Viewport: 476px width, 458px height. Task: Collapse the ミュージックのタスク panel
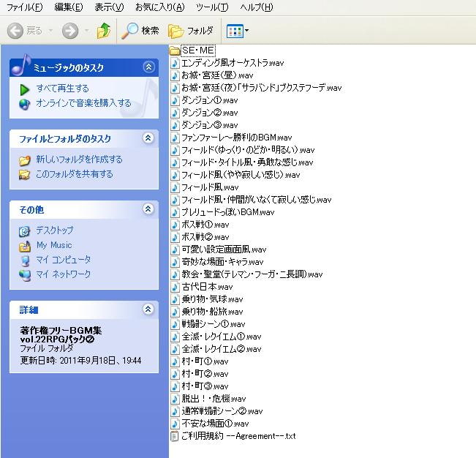click(148, 67)
